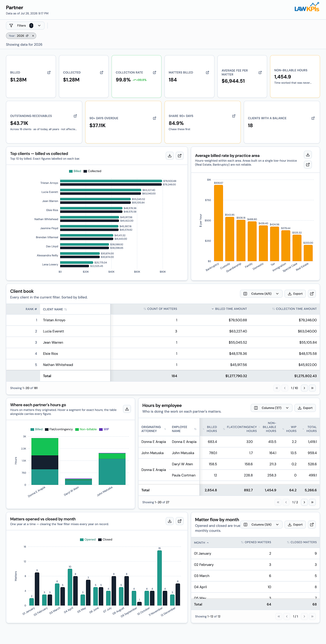Click the LawKPIs logo
The height and width of the screenshot is (644, 326).
tap(307, 7)
